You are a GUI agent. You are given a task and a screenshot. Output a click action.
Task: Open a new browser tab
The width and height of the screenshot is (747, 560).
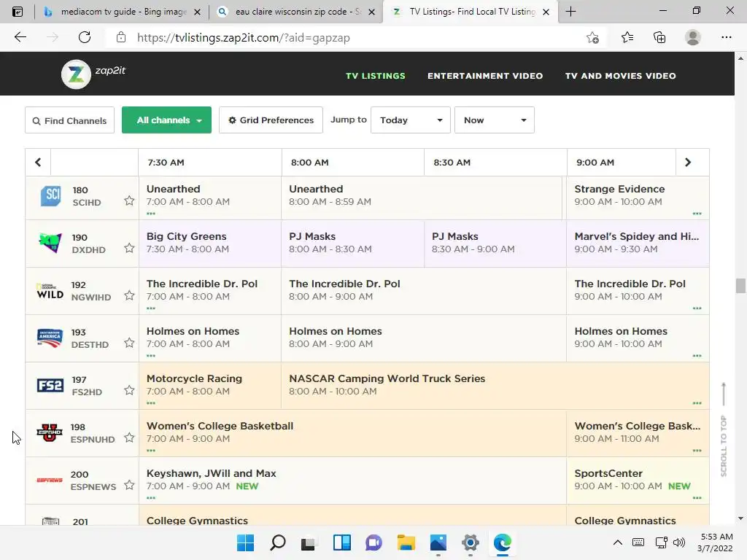(570, 12)
